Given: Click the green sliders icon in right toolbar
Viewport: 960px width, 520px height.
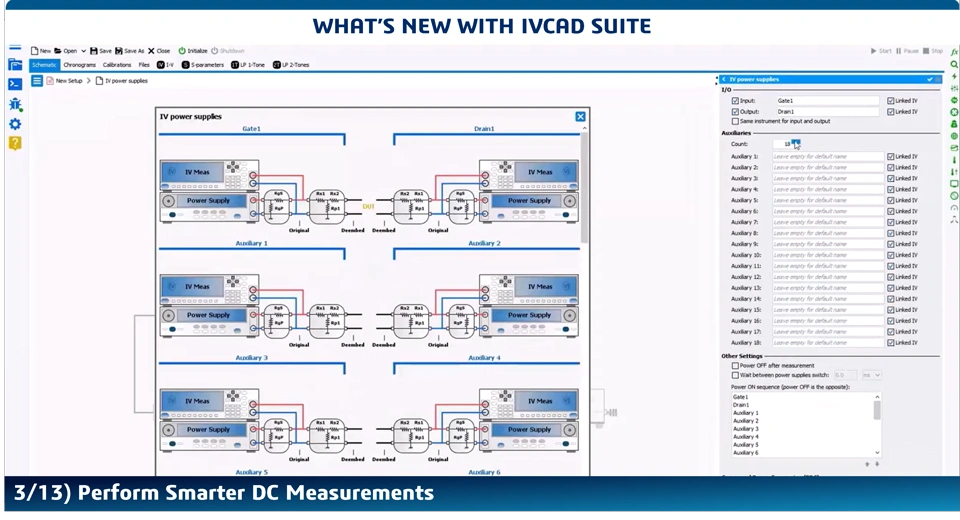Looking at the screenshot, I should coord(954,88).
